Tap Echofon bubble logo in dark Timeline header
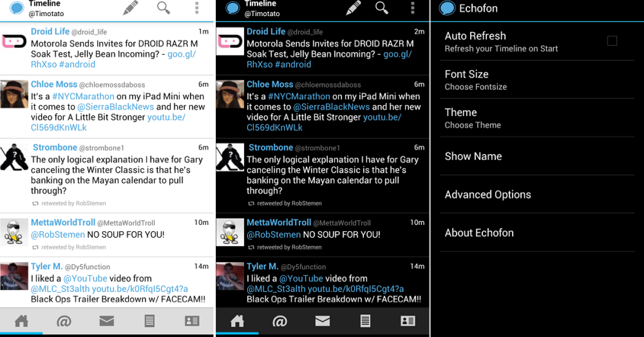 [x=232, y=8]
